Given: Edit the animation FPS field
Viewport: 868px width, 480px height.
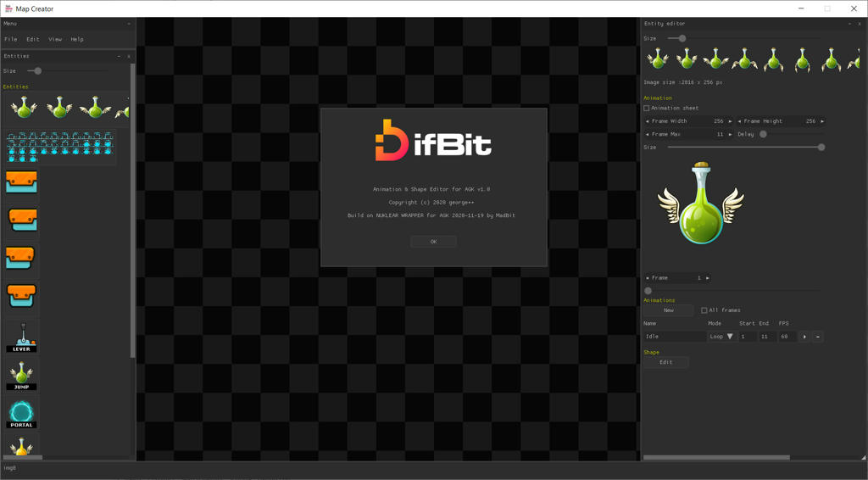Looking at the screenshot, I should point(787,337).
